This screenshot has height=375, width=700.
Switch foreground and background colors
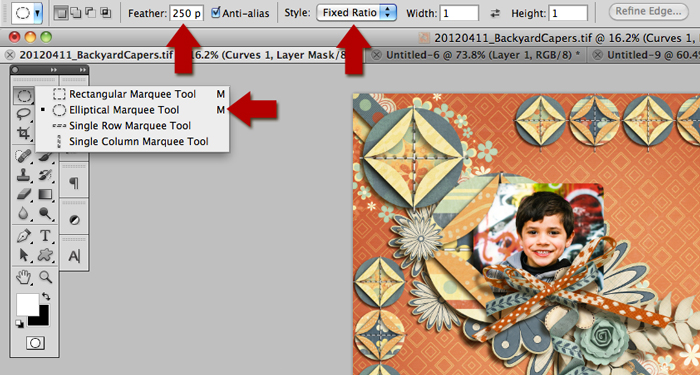pos(46,296)
